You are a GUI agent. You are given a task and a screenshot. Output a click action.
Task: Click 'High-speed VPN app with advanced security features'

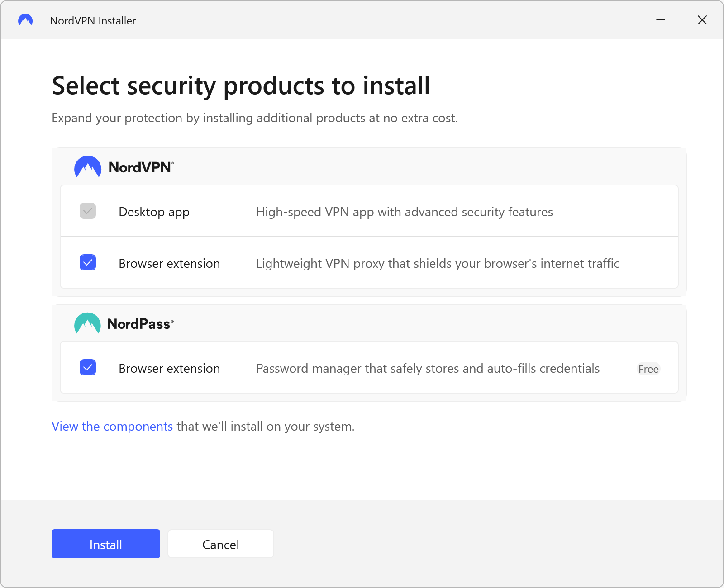click(405, 212)
